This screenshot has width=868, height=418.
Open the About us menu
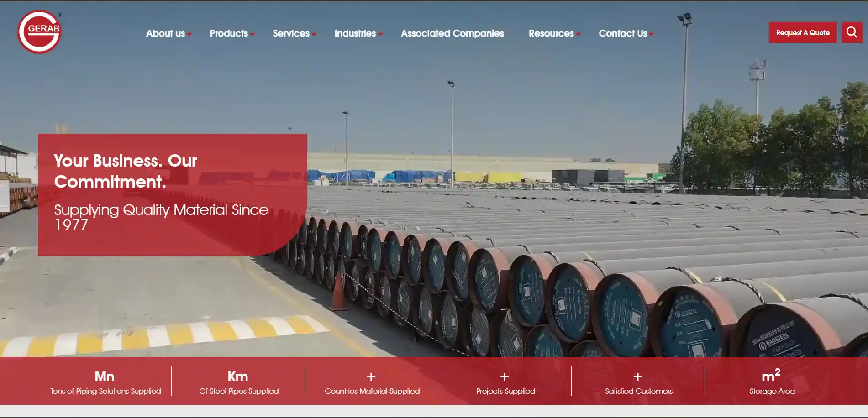pyautogui.click(x=165, y=33)
